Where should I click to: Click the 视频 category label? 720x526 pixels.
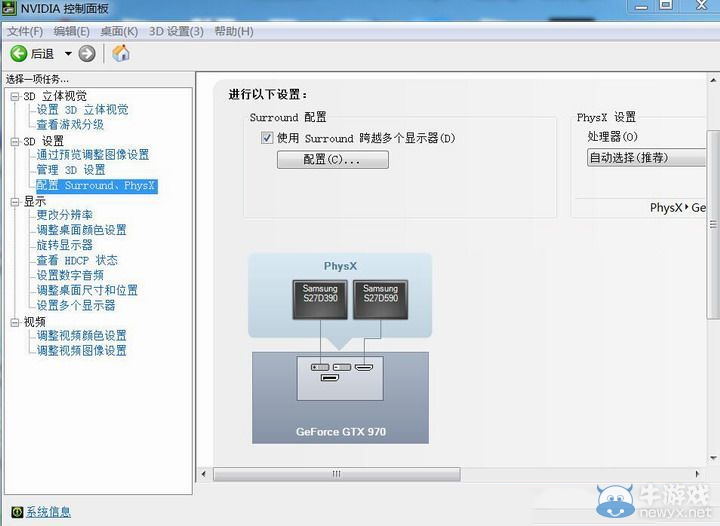[x=35, y=322]
